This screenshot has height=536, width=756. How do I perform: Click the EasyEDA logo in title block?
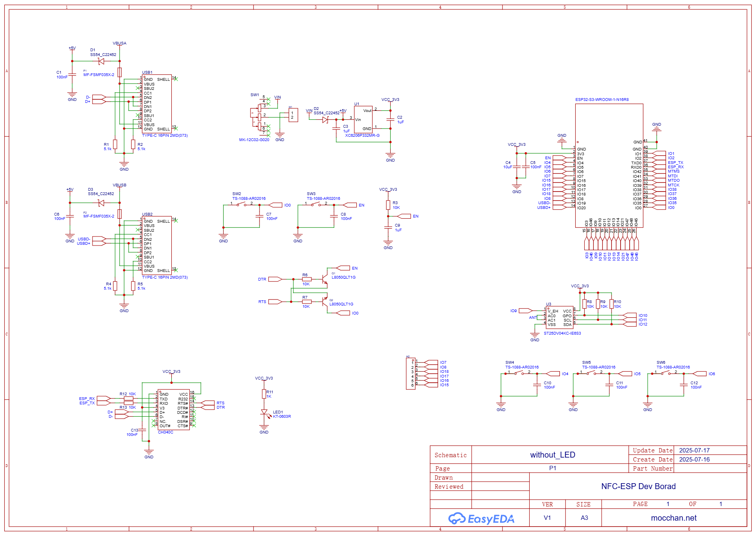[x=481, y=519]
